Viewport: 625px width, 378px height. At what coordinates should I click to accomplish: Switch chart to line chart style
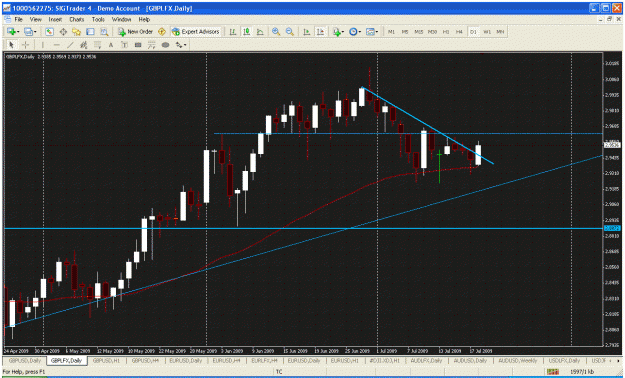pos(260,32)
